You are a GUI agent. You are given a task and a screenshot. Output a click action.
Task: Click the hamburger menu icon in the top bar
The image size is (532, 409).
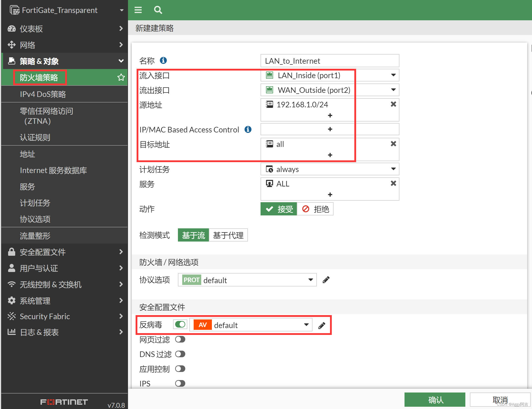(138, 10)
